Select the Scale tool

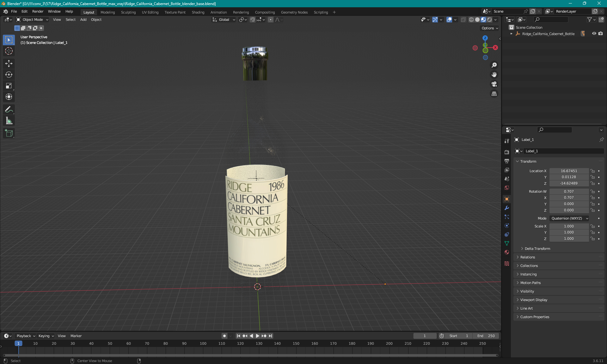[x=9, y=86]
